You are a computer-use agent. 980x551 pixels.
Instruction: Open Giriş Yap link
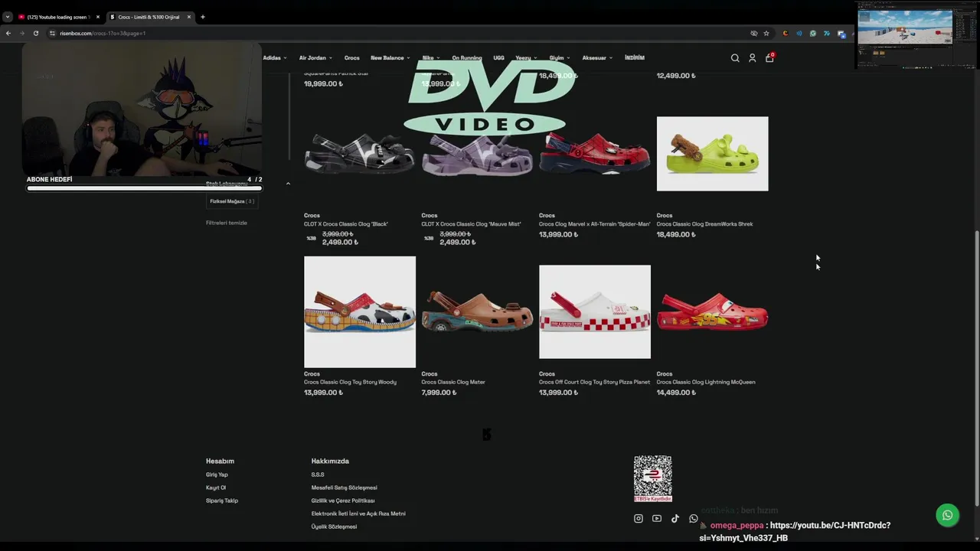tap(217, 474)
